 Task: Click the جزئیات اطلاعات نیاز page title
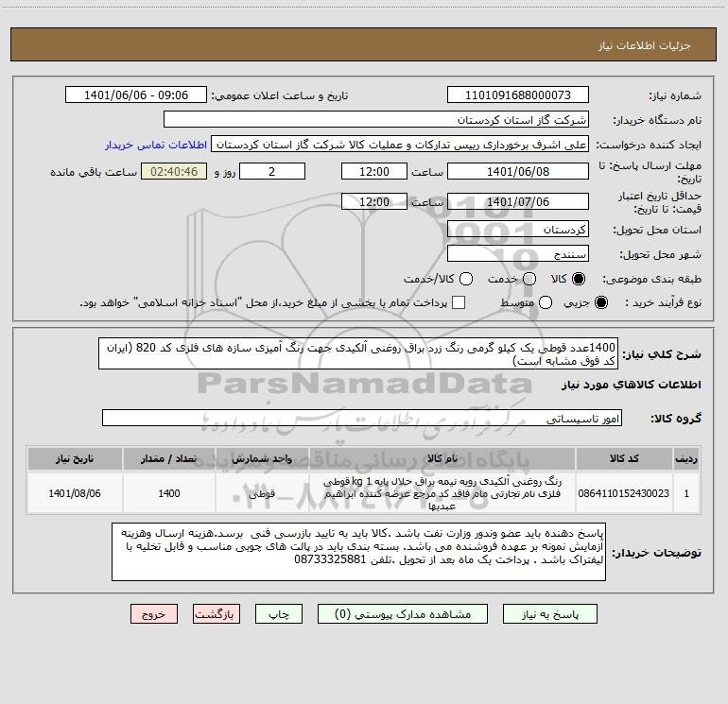(x=645, y=45)
